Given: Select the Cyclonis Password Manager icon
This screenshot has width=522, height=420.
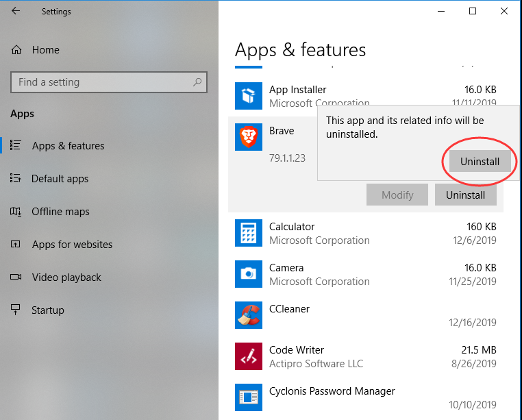Looking at the screenshot, I should coord(249,397).
